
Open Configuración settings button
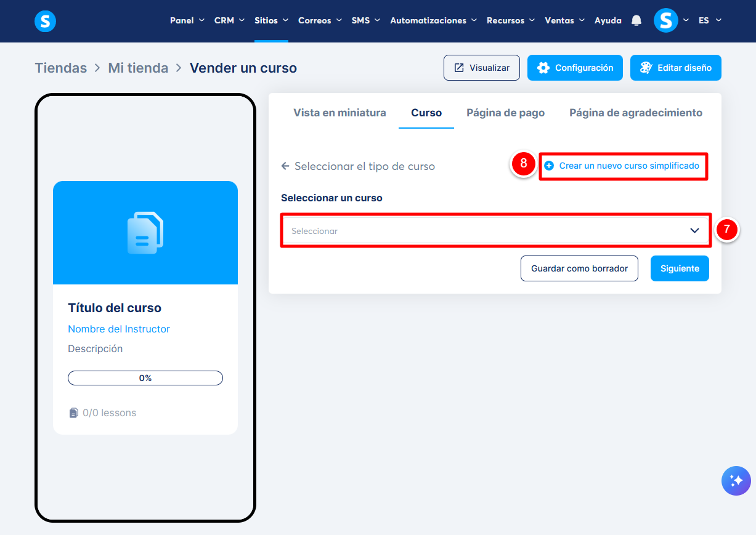[575, 68]
